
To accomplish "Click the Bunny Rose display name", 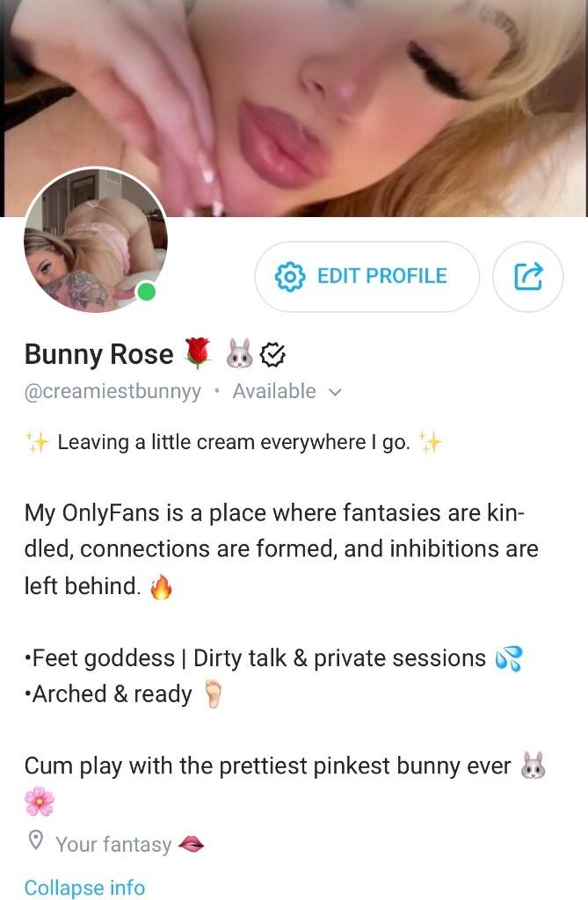I will (98, 354).
